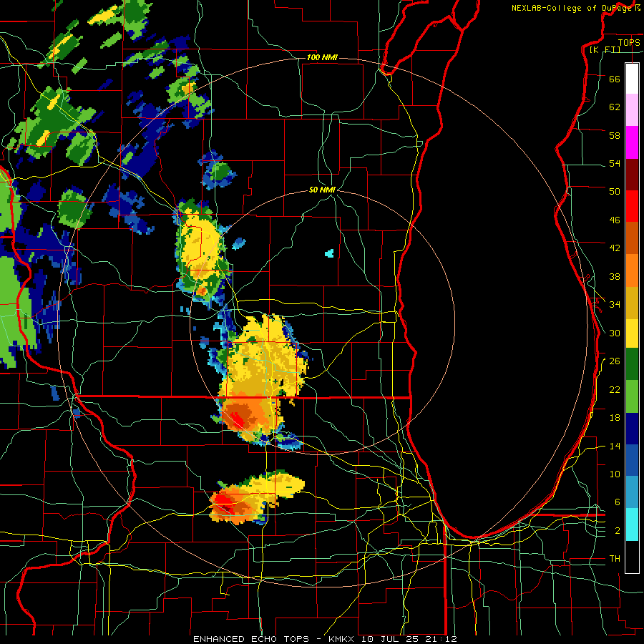This screenshot has width=644, height=644.
Task: Click the dark green legend swatch
Action: pos(632,365)
